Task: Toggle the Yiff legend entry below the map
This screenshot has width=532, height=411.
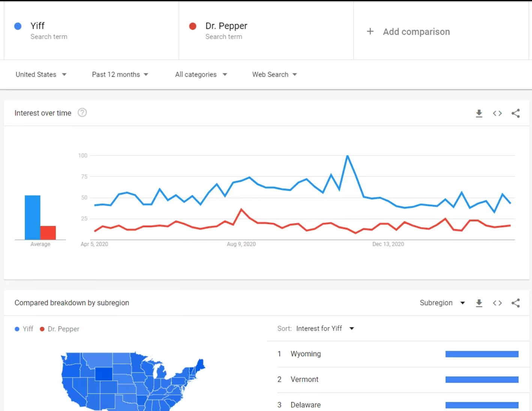Action: click(x=24, y=329)
